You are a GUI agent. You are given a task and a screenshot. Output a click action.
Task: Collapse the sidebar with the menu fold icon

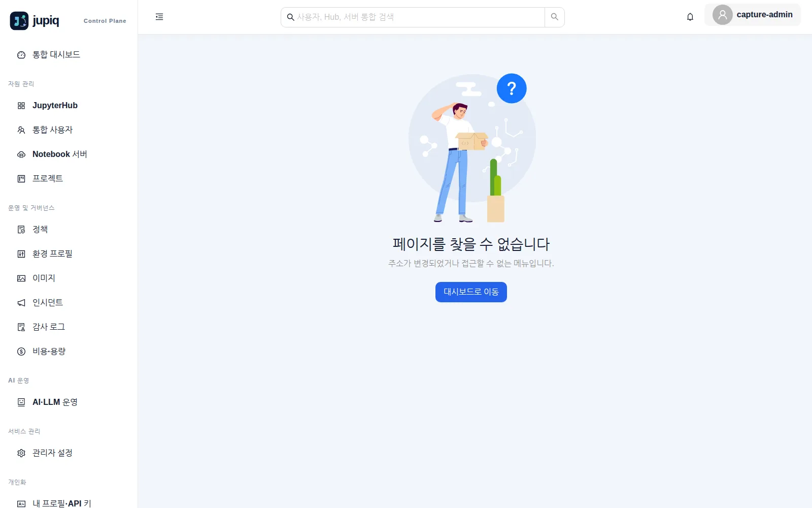pyautogui.click(x=159, y=17)
